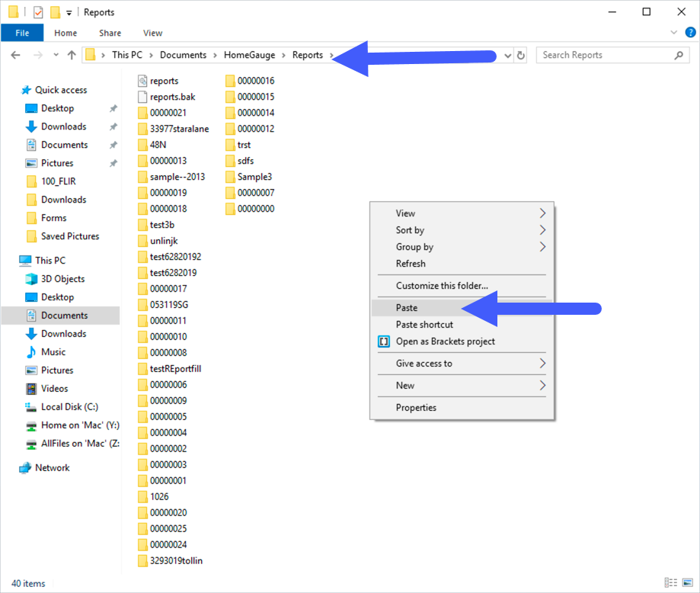This screenshot has height=593, width=700.
Task: Click the Help question mark icon
Action: point(689,33)
